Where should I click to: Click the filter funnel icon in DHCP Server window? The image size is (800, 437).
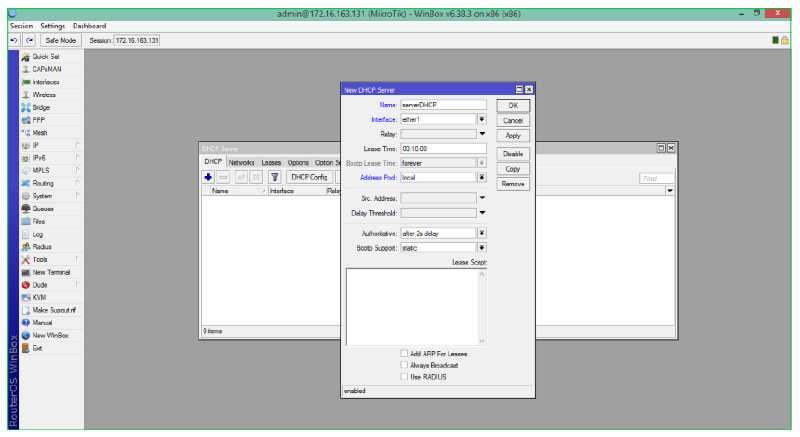(x=274, y=177)
